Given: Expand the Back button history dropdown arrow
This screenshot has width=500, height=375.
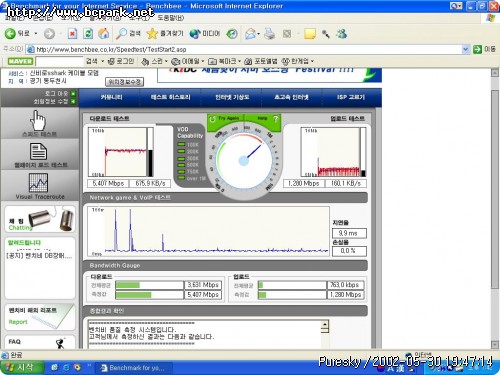Looking at the screenshot, I should [36, 34].
